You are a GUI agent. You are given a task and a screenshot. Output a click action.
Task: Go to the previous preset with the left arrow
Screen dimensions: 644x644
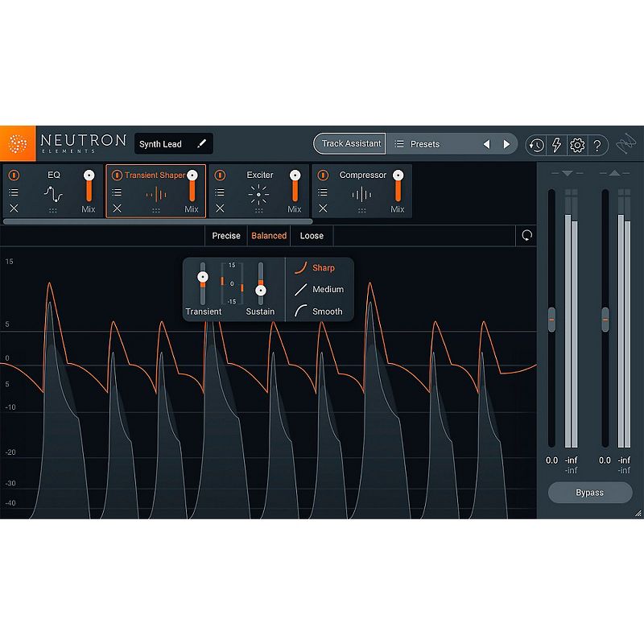(487, 143)
